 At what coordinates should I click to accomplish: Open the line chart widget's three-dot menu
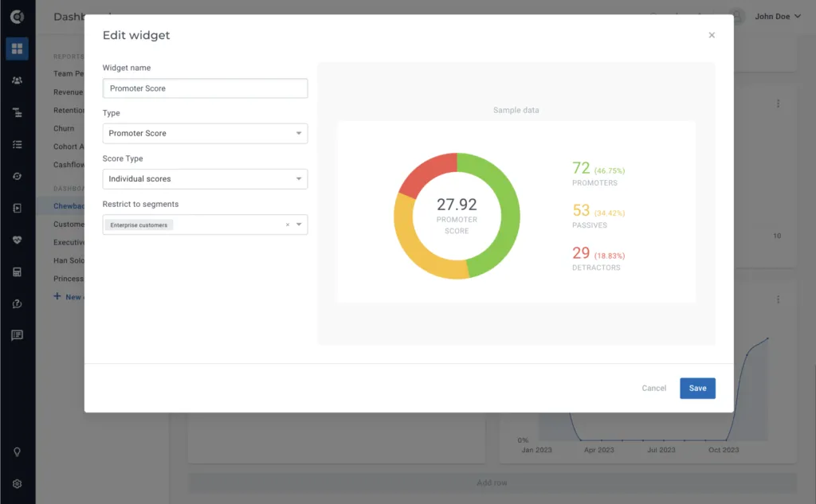coord(778,299)
